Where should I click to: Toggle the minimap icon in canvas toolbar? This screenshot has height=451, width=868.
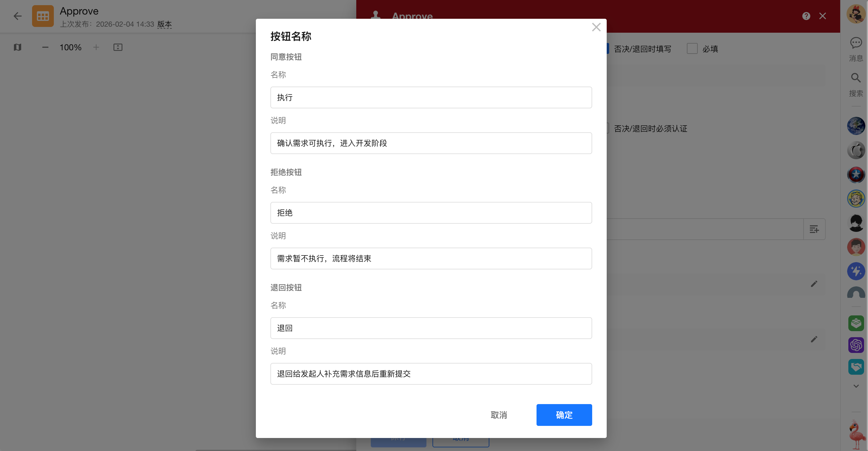coord(18,47)
